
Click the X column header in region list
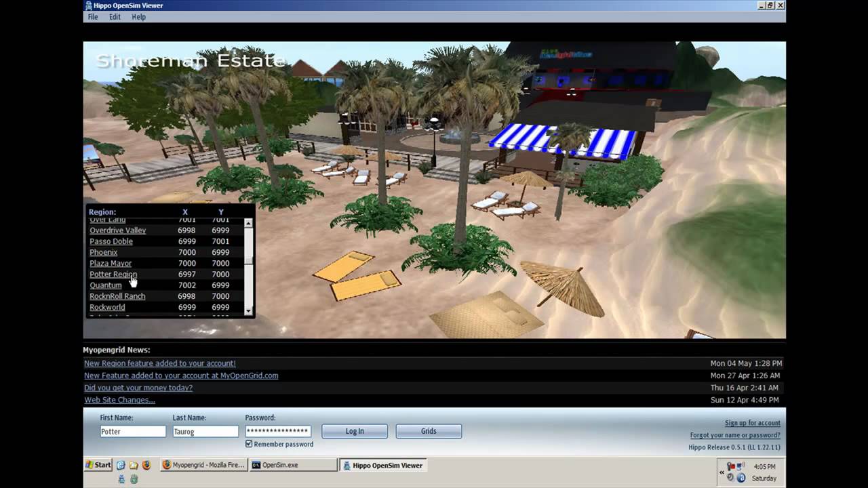tap(185, 212)
